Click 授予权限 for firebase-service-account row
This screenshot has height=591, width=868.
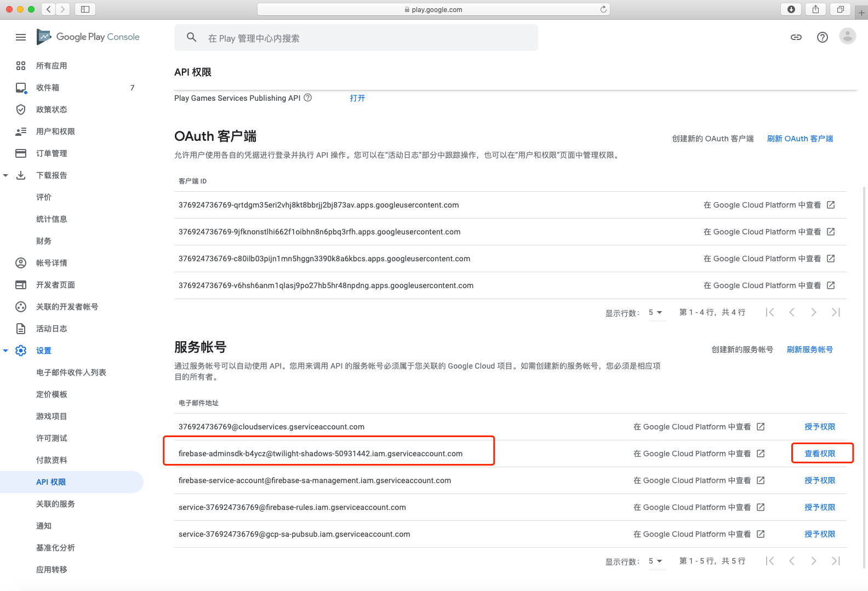[x=820, y=480]
